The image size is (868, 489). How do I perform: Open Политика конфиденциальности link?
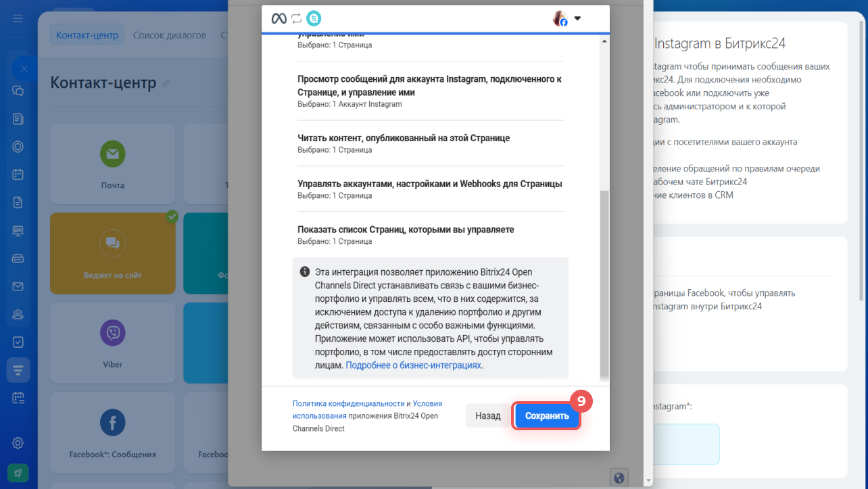[348, 403]
